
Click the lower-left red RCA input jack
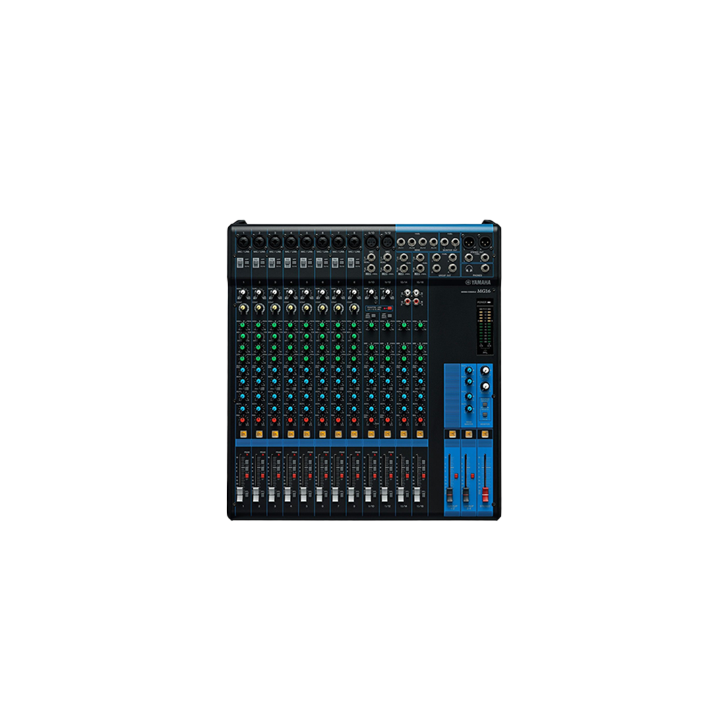[x=407, y=302]
